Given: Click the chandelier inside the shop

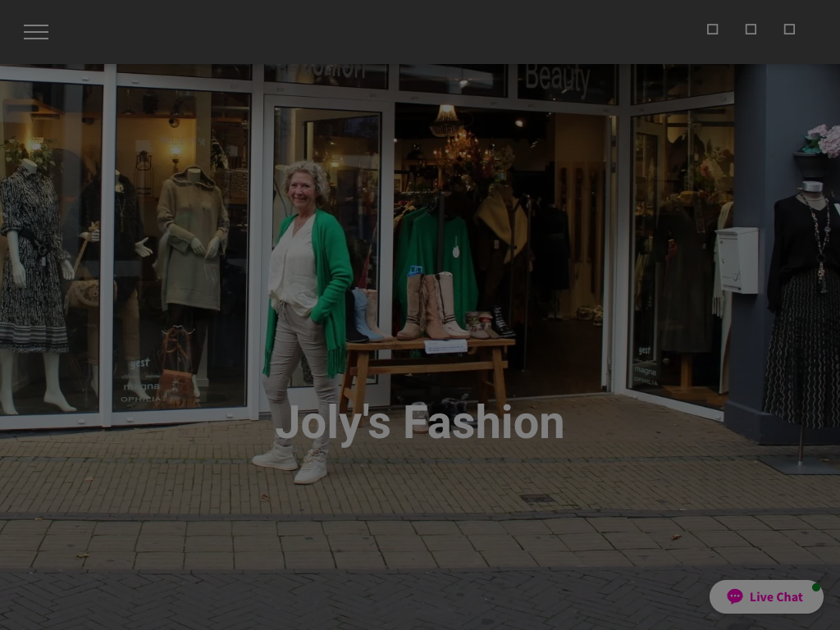Looking at the screenshot, I should point(447,121).
